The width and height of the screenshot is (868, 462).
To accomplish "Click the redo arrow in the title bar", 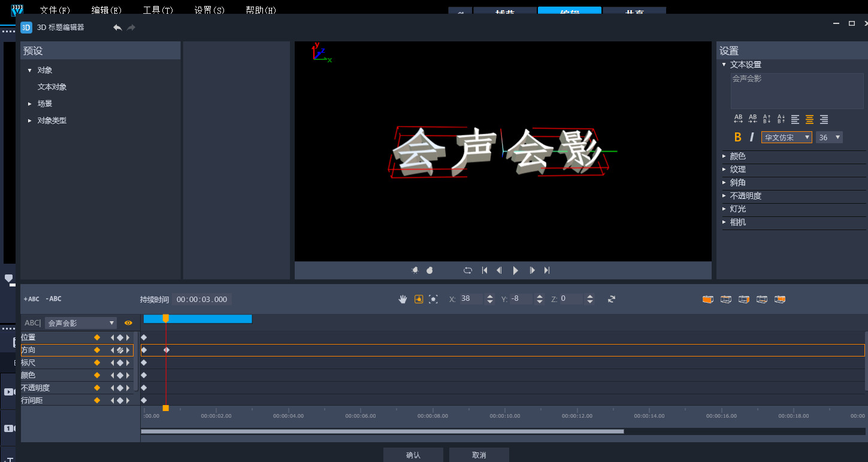I will point(131,28).
